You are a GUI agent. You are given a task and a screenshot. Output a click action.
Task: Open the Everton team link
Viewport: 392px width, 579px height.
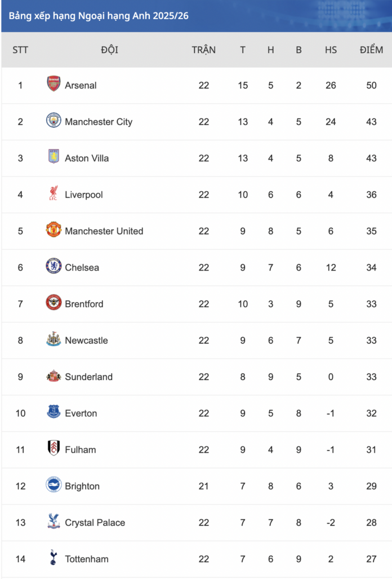(81, 413)
